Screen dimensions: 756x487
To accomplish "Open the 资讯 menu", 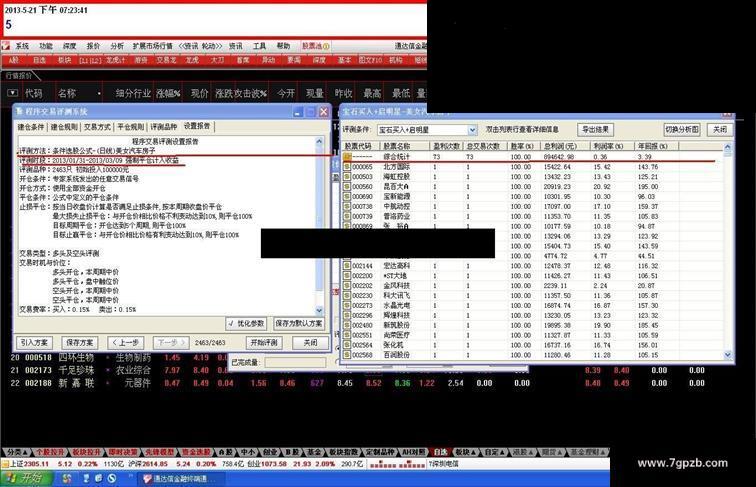I will 236,46.
